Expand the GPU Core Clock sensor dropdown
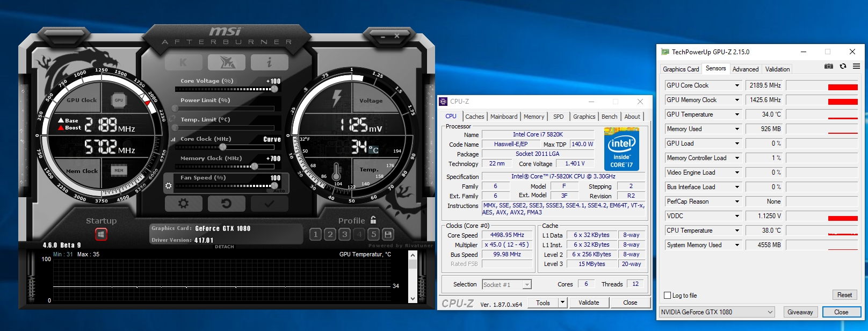The image size is (868, 331). click(737, 85)
